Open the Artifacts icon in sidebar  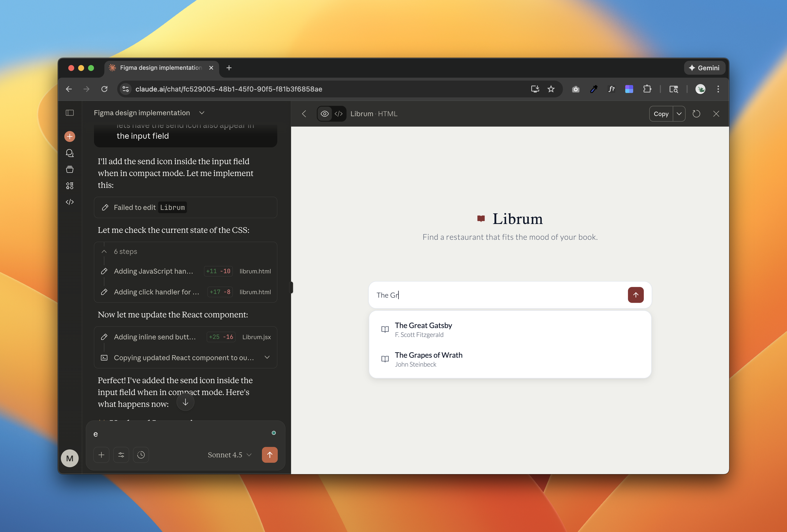[70, 185]
